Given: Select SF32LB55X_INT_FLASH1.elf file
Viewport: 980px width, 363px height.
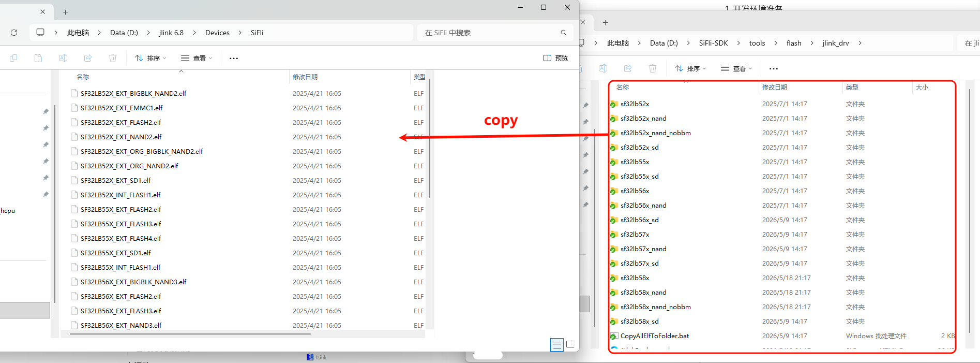Looking at the screenshot, I should (x=120, y=267).
